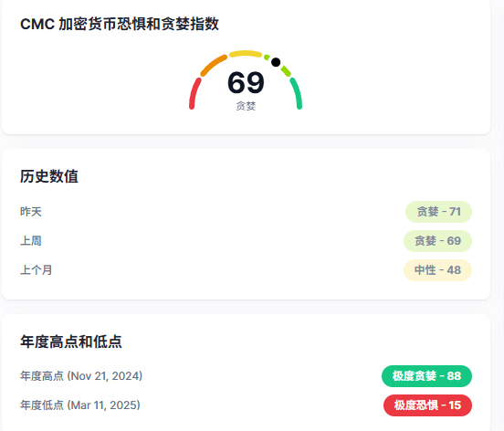Click the 上个月 row label
The width and height of the screenshot is (504, 431).
point(36,270)
